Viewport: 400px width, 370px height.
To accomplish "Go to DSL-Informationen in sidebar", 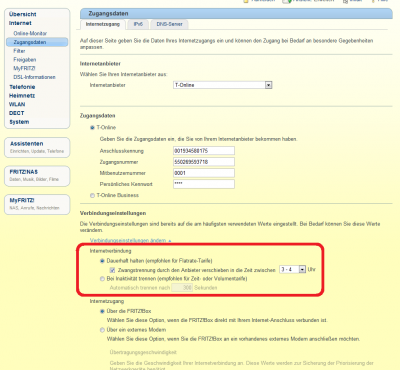I will click(x=34, y=77).
